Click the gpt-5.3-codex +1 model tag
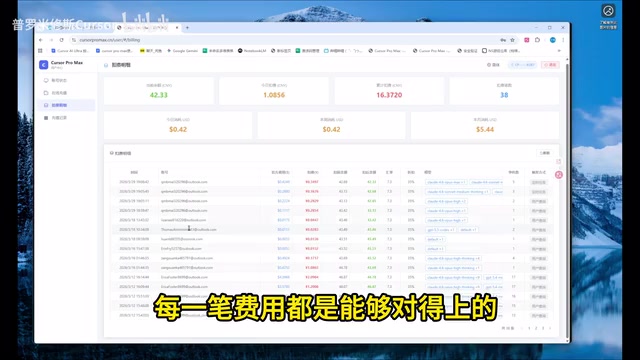This screenshot has height=360, width=640. [440, 230]
